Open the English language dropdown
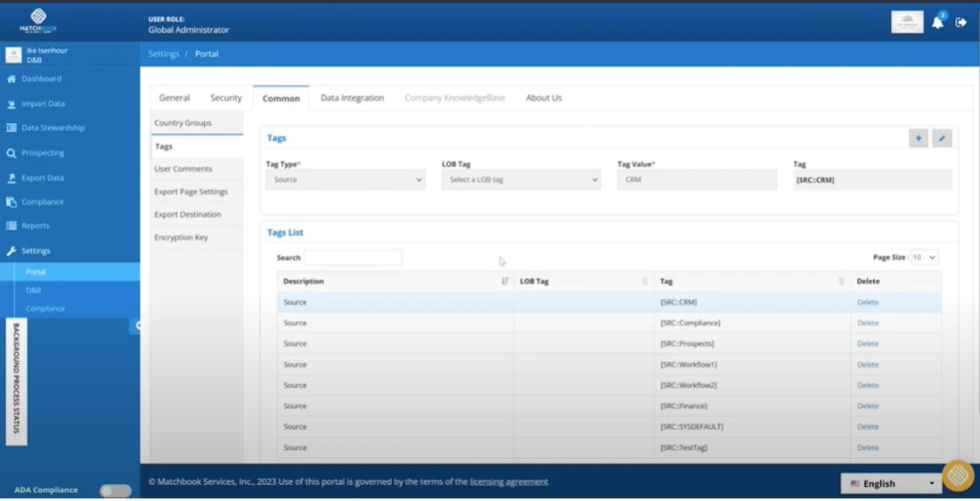The height and width of the screenshot is (501, 980). [891, 483]
